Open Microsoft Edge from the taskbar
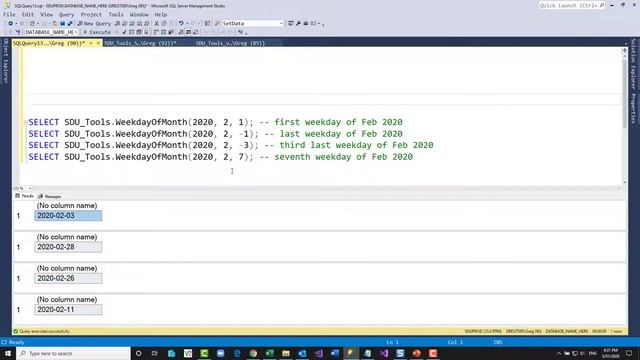This screenshot has height=360, width=640. click(x=237, y=353)
